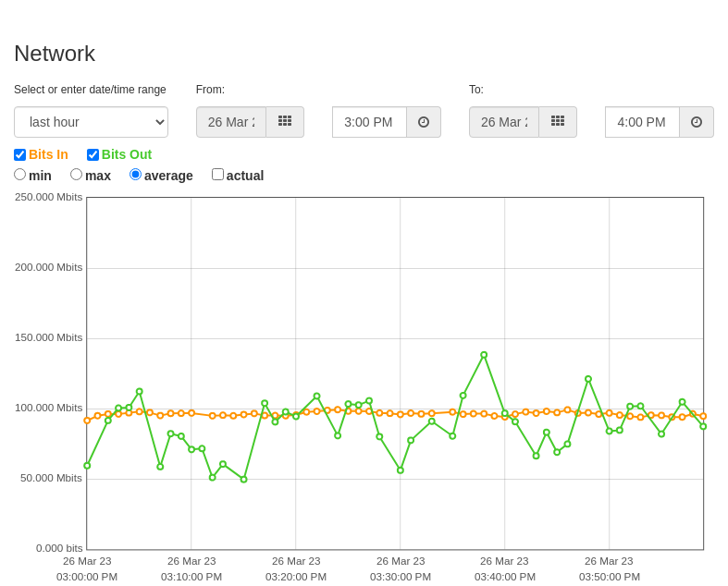Viewport: 728px width, 586px height.
Task: Open the From time clock icon
Action: 424,122
